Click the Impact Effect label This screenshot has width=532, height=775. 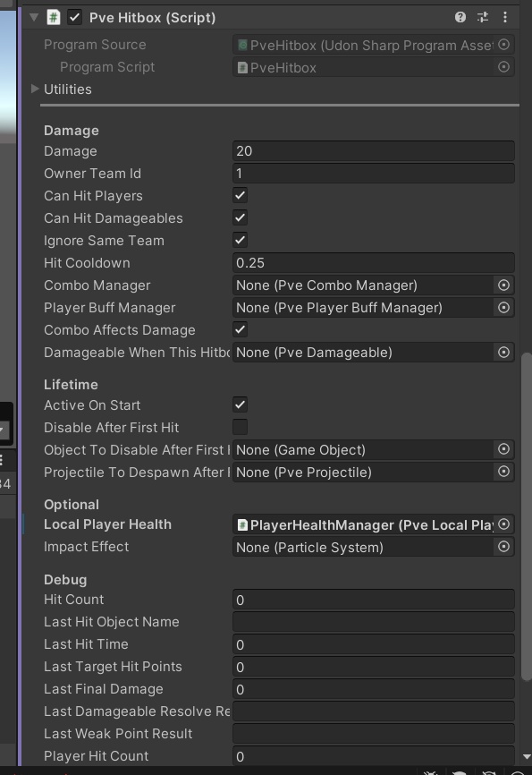[87, 547]
